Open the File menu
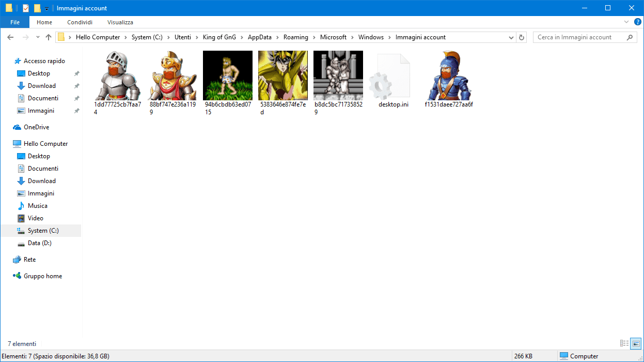This screenshot has width=644, height=362. 15,22
